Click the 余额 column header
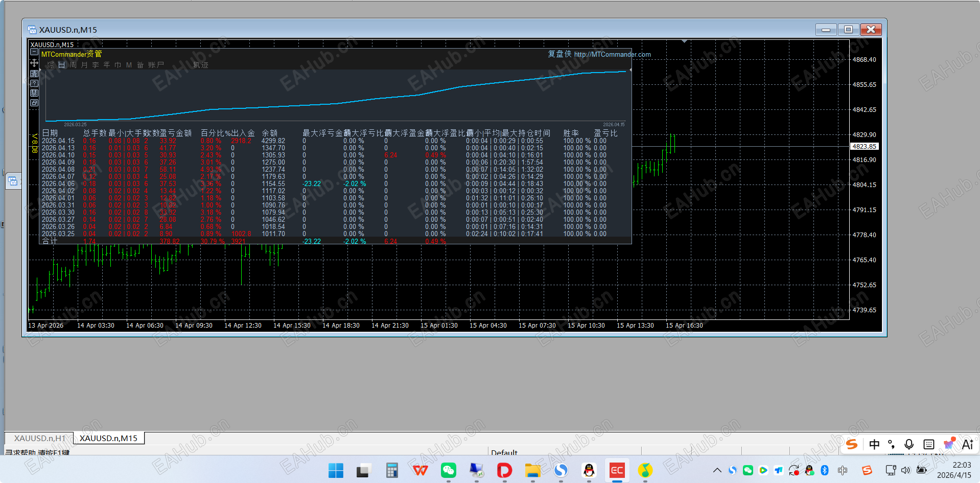Image resolution: width=980 pixels, height=483 pixels. pos(270,133)
